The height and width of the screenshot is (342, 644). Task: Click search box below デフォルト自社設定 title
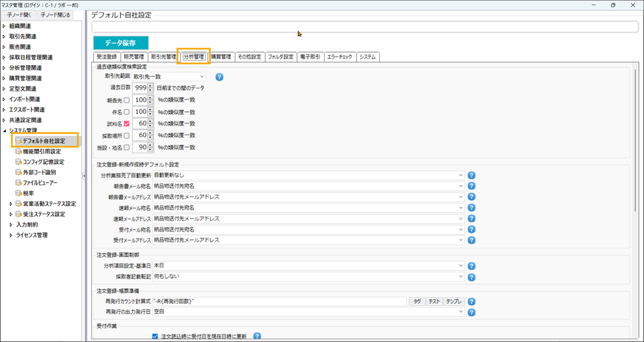pos(365,27)
